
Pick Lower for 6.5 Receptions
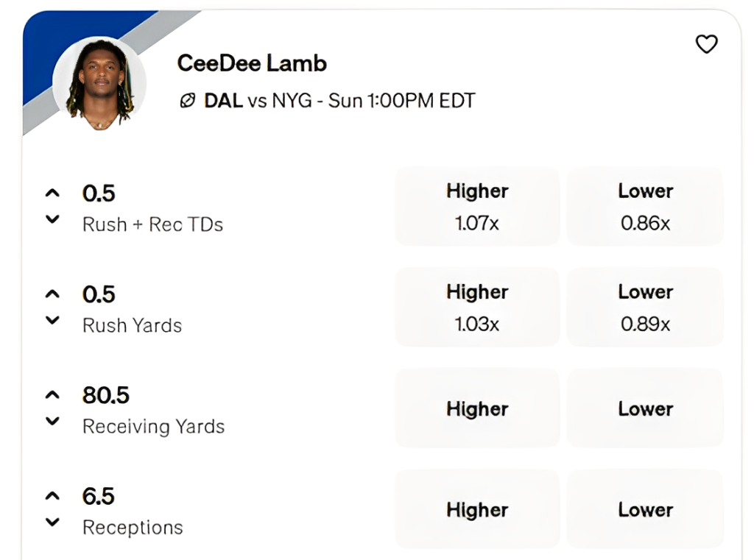tap(645, 509)
